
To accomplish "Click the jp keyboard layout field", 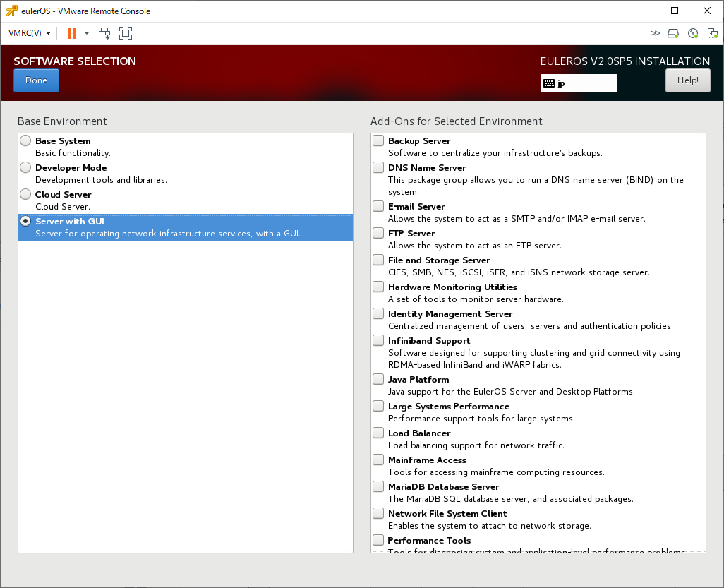I will click(584, 83).
